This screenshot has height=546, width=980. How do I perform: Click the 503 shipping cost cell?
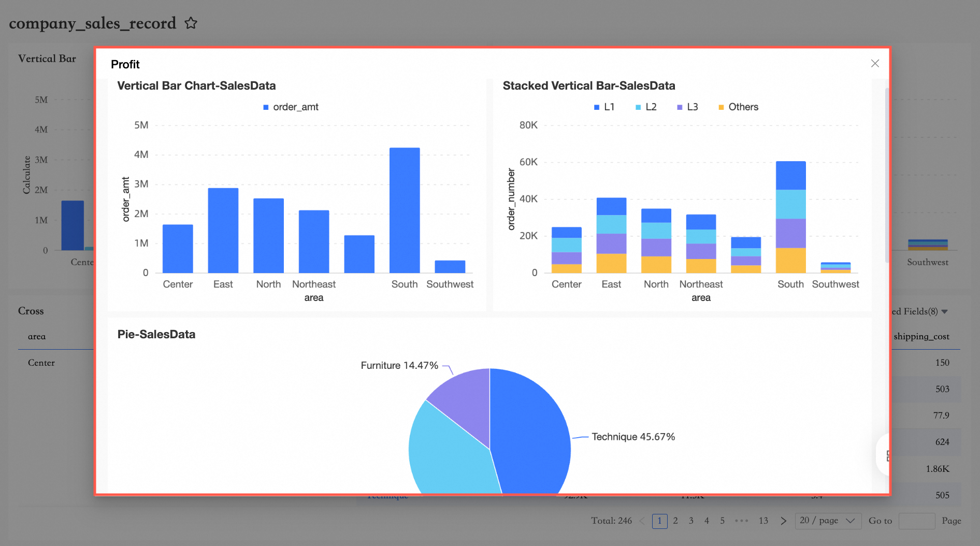pos(942,389)
